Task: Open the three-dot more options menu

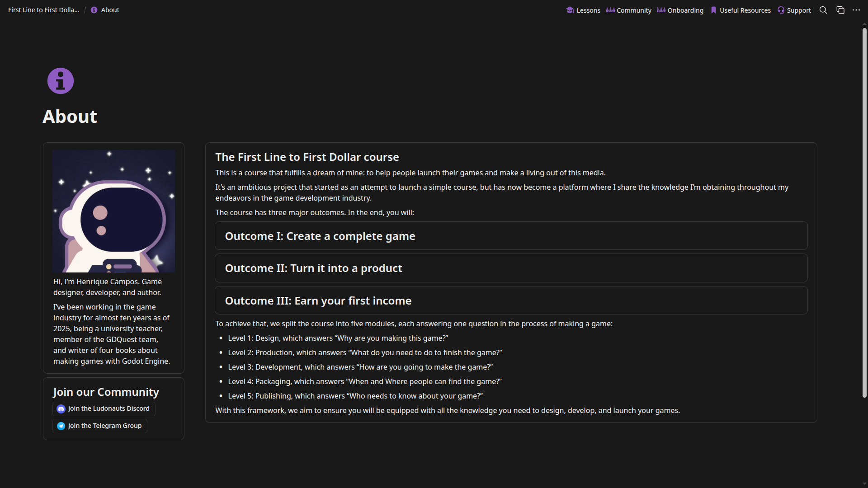Action: point(856,10)
